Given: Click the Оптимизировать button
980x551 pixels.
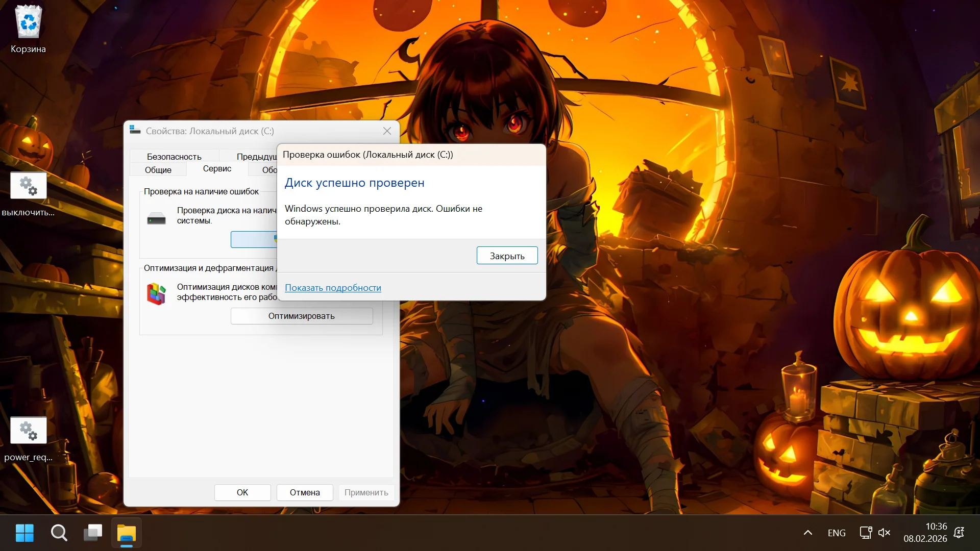Looking at the screenshot, I should tap(302, 316).
